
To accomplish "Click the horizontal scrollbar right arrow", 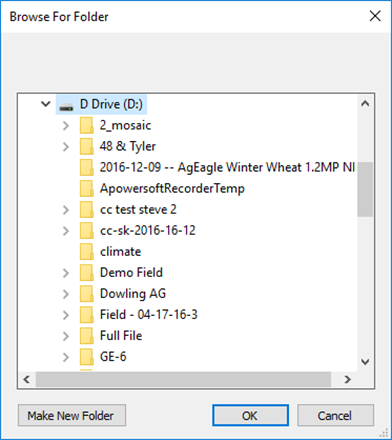I will coord(348,379).
